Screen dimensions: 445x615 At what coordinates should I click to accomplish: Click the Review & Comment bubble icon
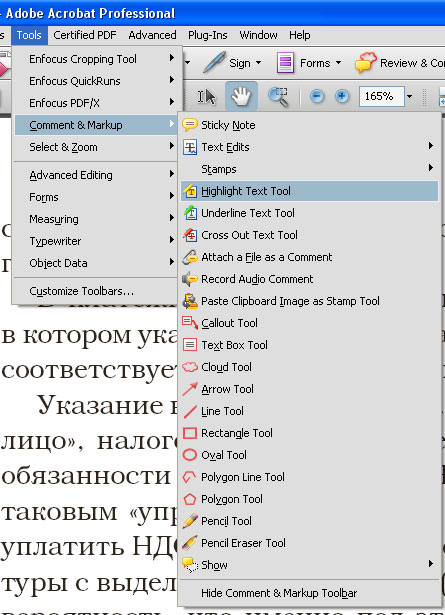coord(365,62)
